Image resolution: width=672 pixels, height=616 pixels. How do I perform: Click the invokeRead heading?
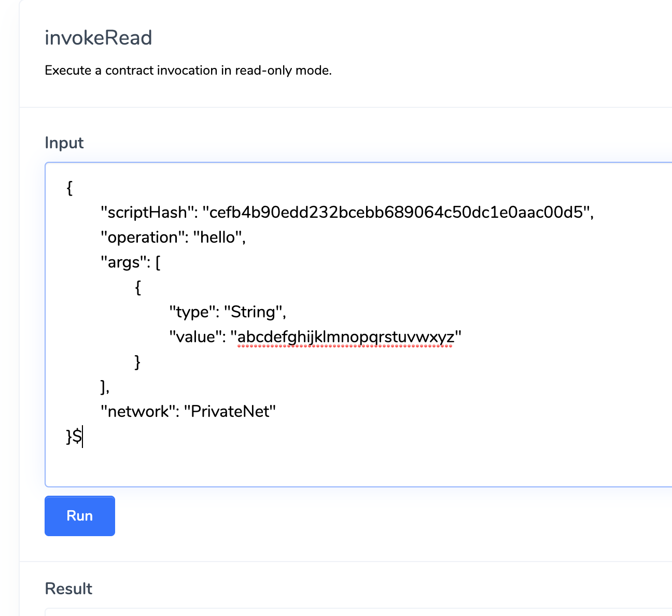tap(99, 38)
